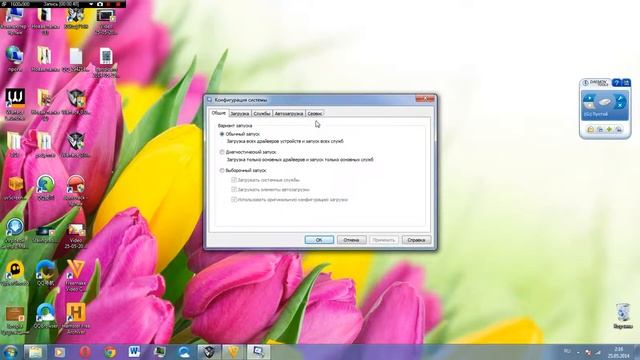Open Google Chrome from the taskbar
Viewport: 640px width, 360px height.
110,352
